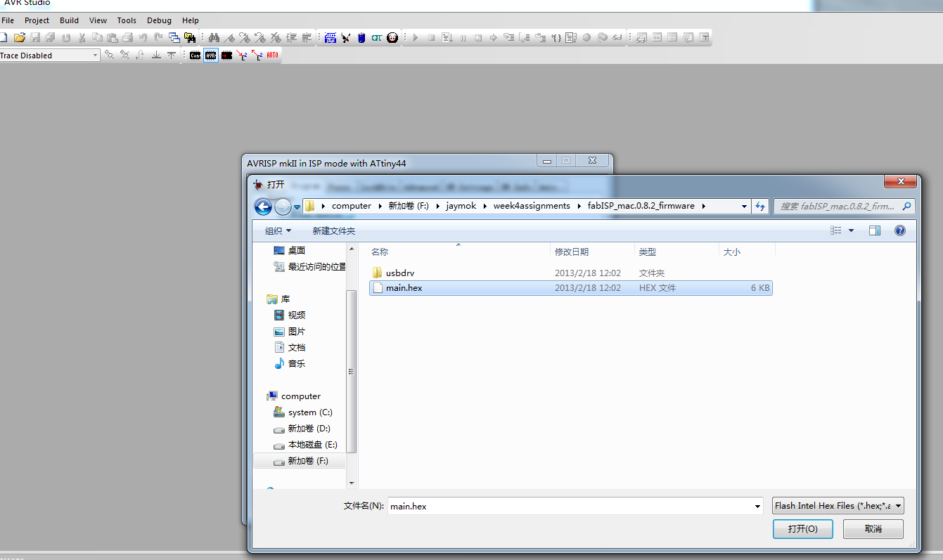The image size is (943, 560).
Task: Click the write EEPROM red arrow icon
Action: tap(241, 55)
